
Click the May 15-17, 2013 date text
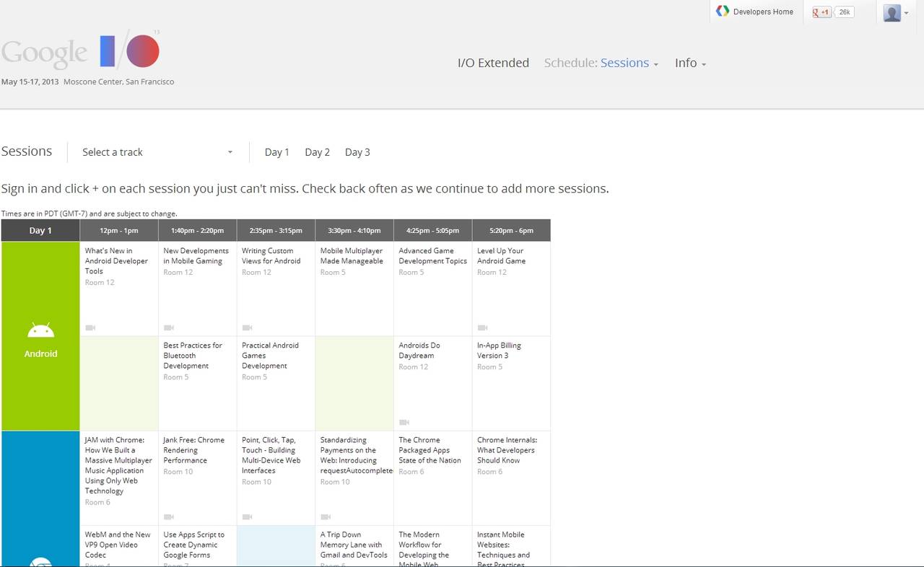30,82
